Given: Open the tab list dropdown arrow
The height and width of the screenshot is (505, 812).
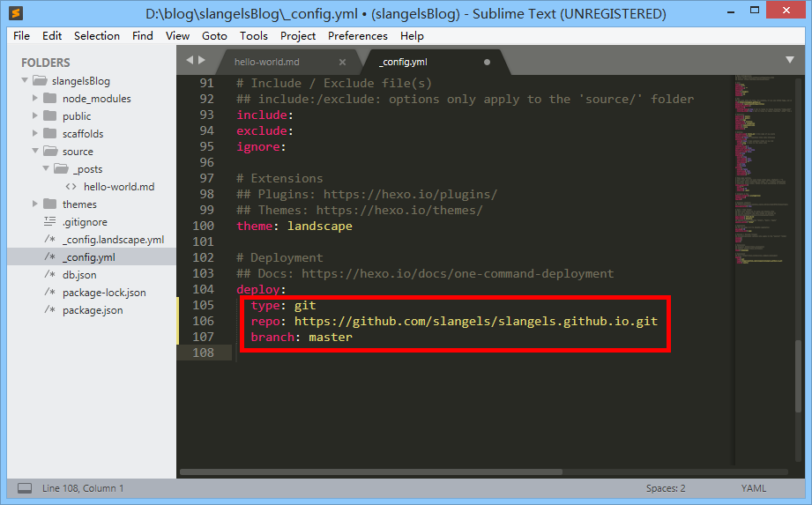Looking at the screenshot, I should tap(790, 60).
